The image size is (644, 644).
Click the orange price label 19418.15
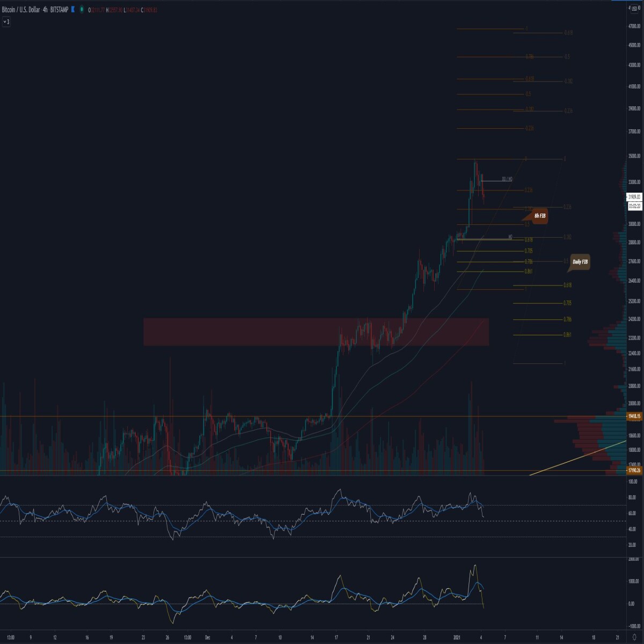(634, 416)
